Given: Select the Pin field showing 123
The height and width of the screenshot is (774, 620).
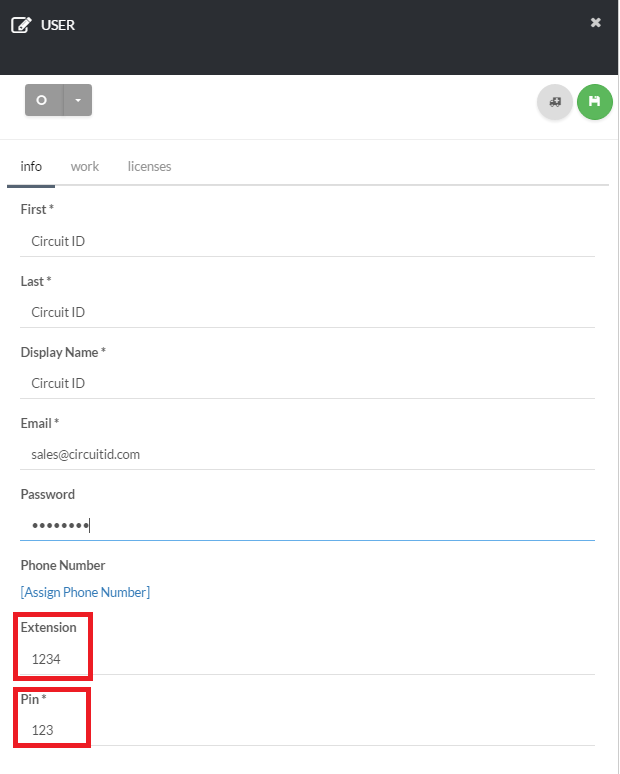Looking at the screenshot, I should pos(307,730).
